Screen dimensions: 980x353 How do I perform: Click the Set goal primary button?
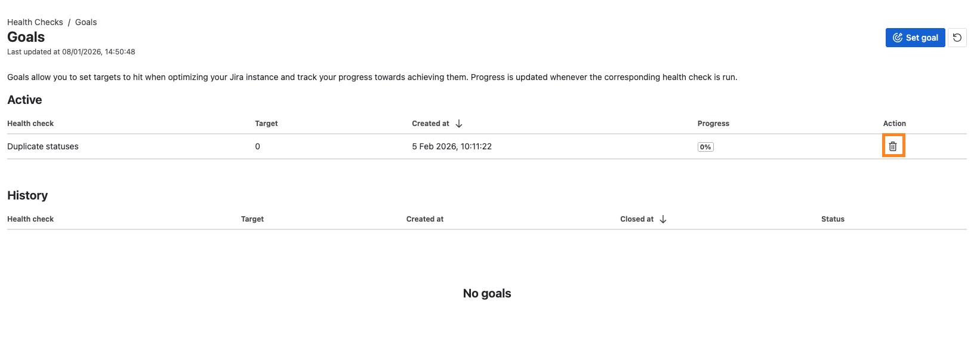coord(915,37)
